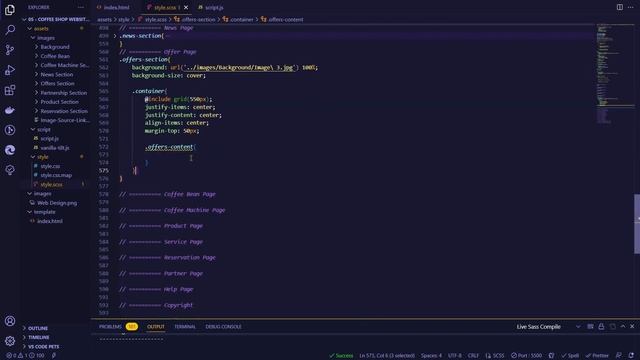Open the Extensions view icon
This screenshot has width=640, height=360.
10,90
